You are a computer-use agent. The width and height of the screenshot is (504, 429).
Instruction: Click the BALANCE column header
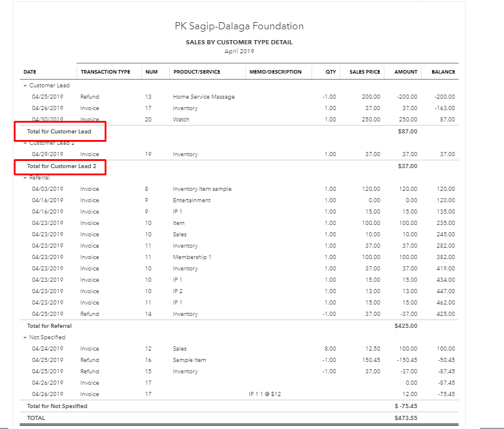pyautogui.click(x=443, y=72)
